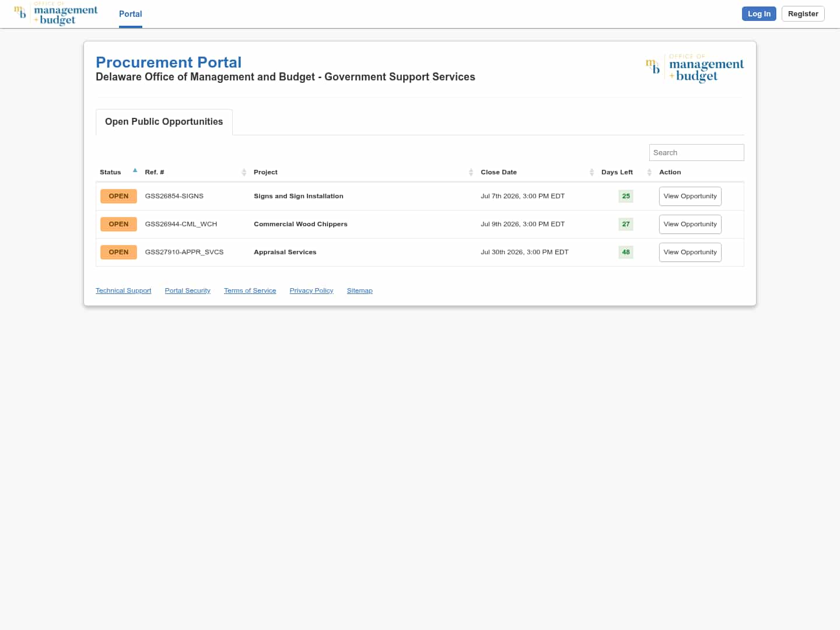The width and height of the screenshot is (840, 630).
Task: Select reference GSS27910-APPR_SVCS
Action: [x=184, y=253]
